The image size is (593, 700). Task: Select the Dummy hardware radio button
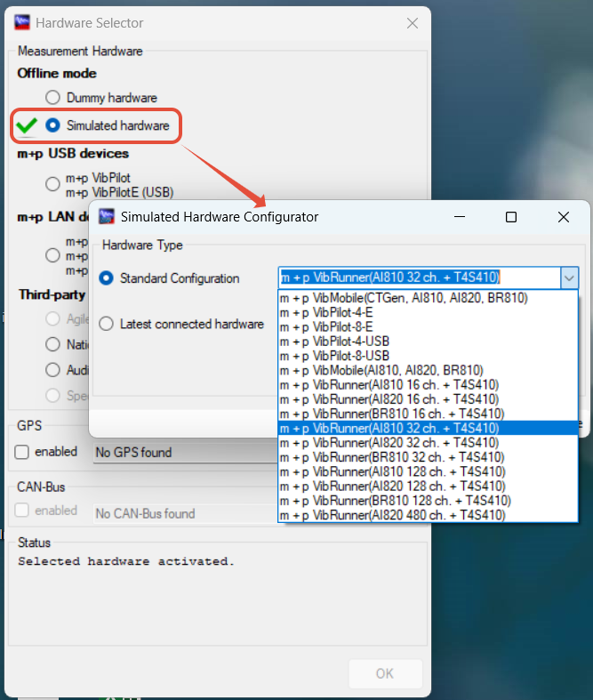point(52,97)
